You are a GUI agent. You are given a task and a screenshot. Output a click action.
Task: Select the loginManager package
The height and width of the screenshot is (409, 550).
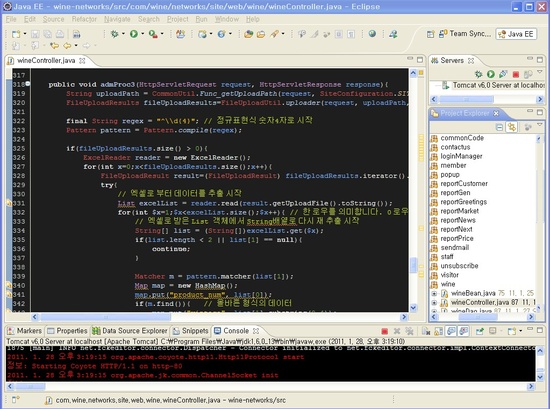tap(456, 156)
